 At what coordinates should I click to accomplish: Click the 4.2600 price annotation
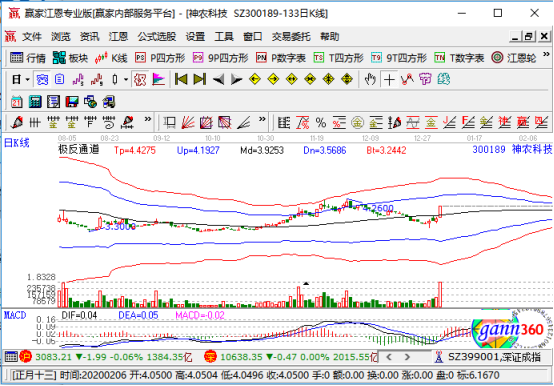pos(378,208)
